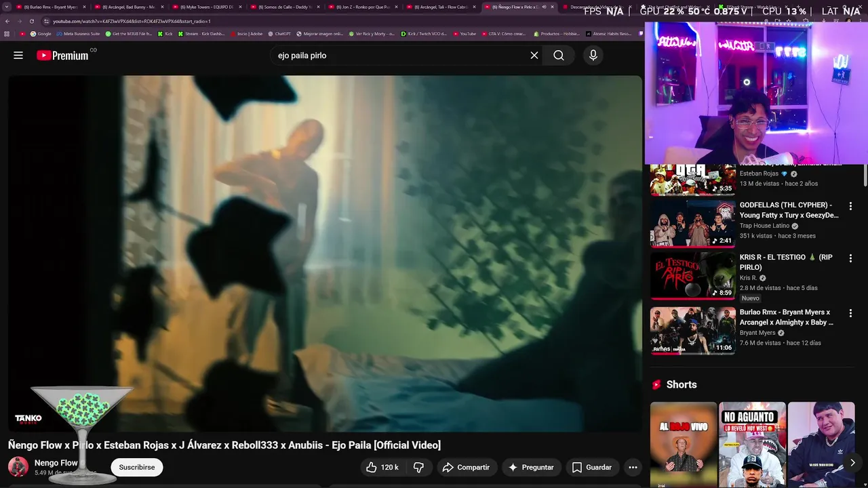This screenshot has width=868, height=488.
Task: Open the browser tab search dropdown
Action: pyautogui.click(x=6, y=7)
